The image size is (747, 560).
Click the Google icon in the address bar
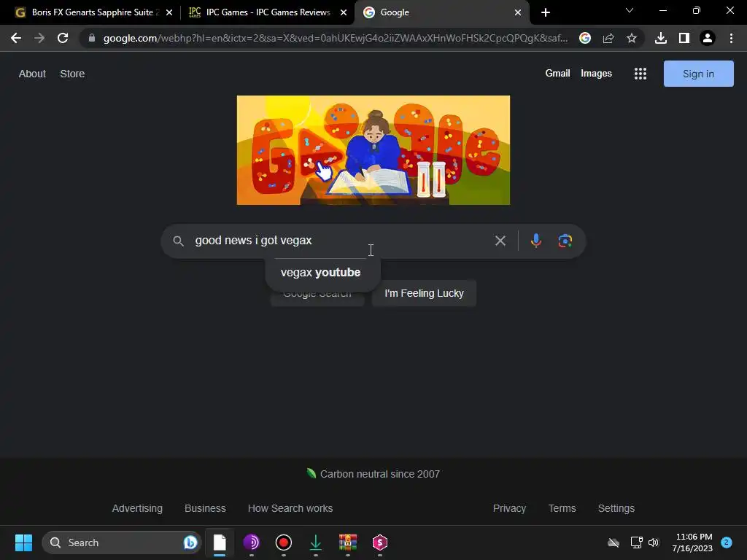[585, 38]
